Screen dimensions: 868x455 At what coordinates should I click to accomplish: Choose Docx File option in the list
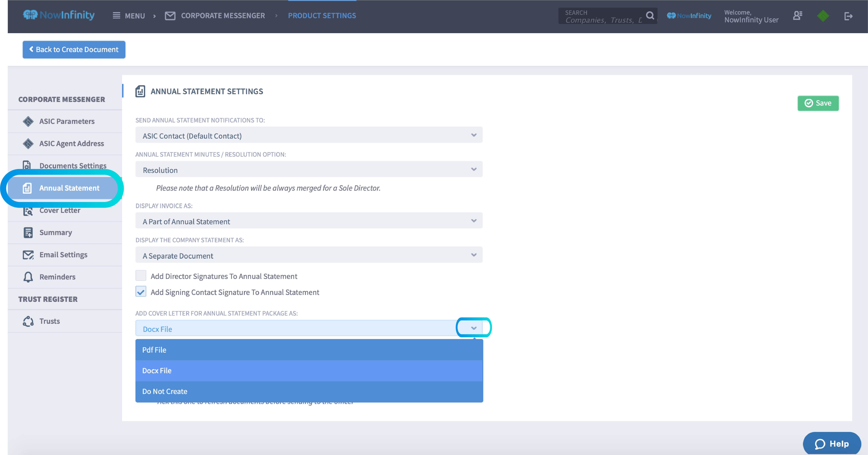(x=309, y=370)
